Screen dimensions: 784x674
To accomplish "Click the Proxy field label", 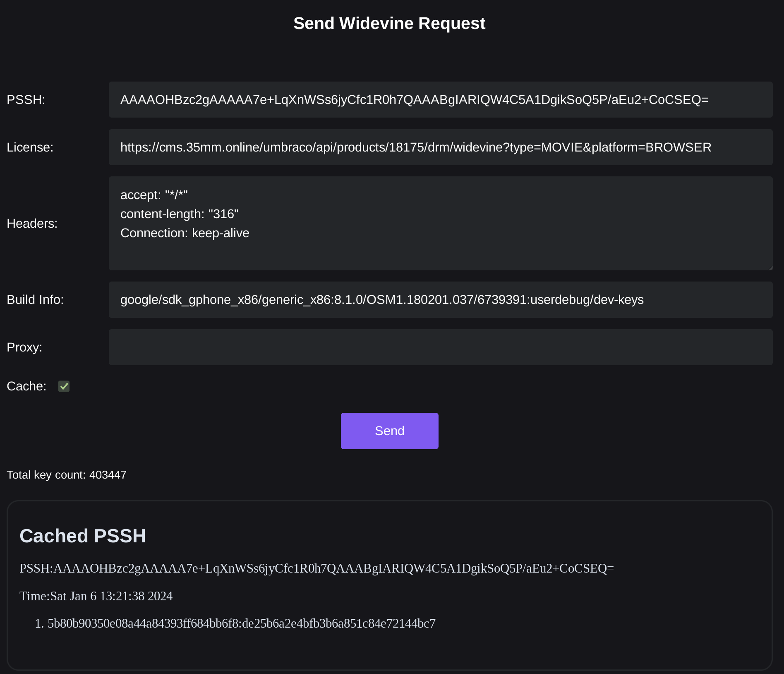I will 24,347.
